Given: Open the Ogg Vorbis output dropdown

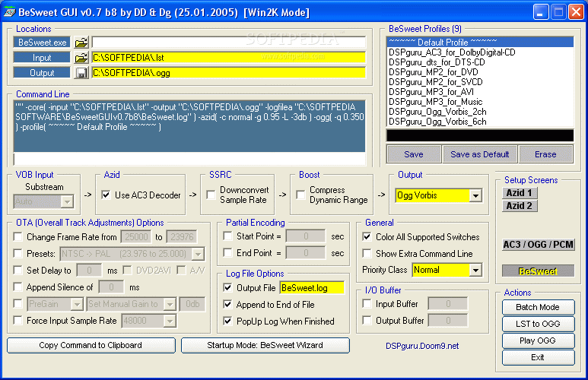Looking at the screenshot, I should point(475,195).
